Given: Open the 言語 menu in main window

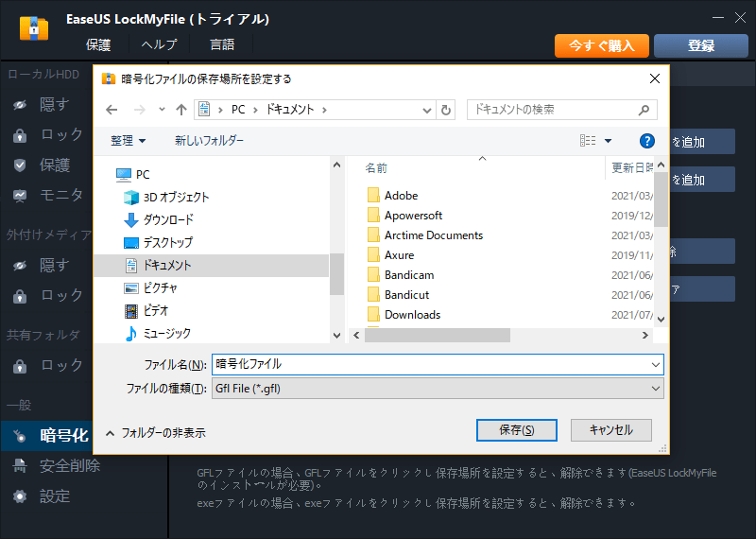Looking at the screenshot, I should tap(222, 44).
